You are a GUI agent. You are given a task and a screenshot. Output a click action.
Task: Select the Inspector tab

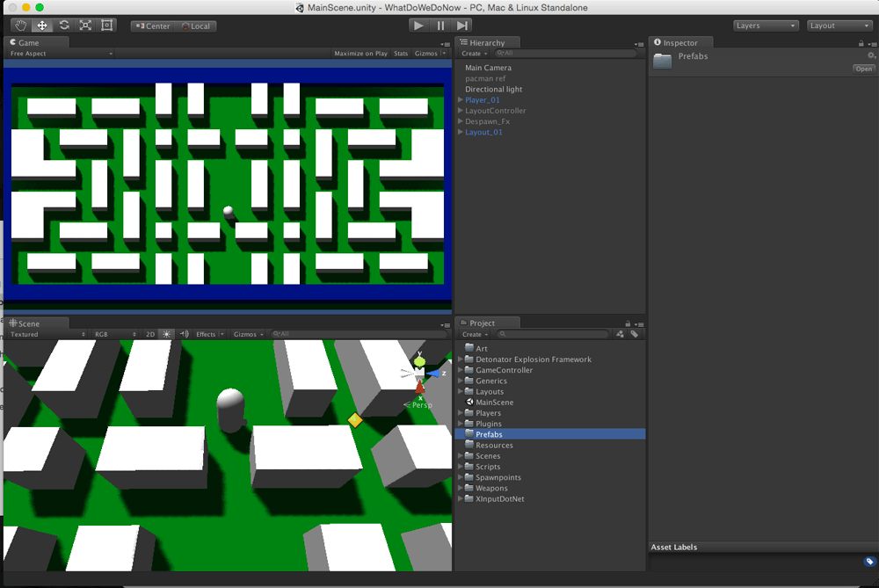tap(680, 42)
